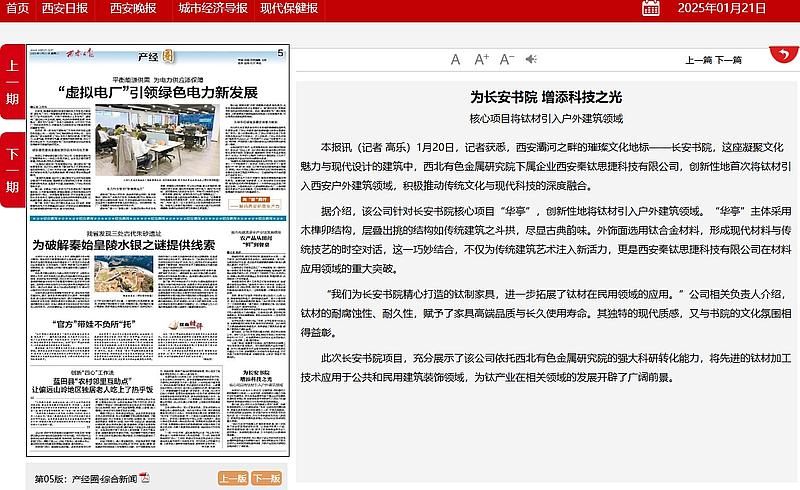Open the 为破解秦始皇陵水银之谜提供线索 headline
The image size is (800, 490).
click(124, 245)
